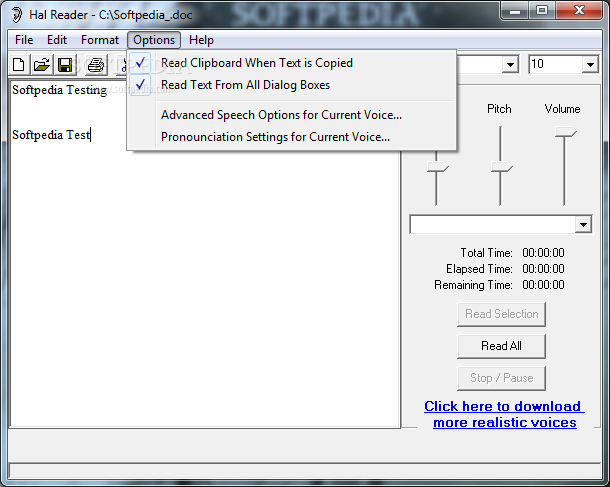This screenshot has width=610, height=487.
Task: Click the New document toolbar icon
Action: pyautogui.click(x=19, y=65)
